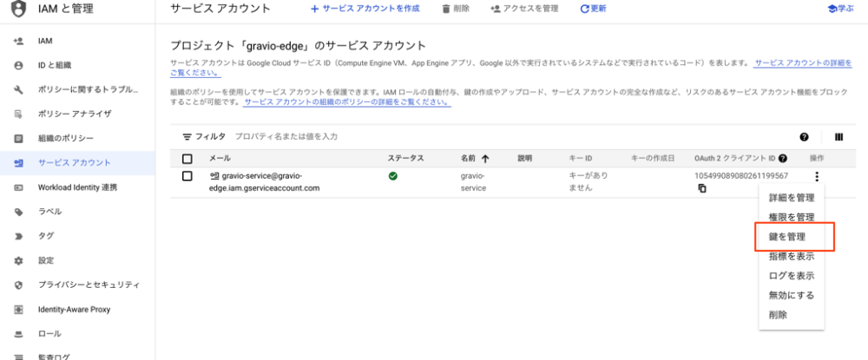Screen dimensions: 868x360
Task: Click the 組織のポリシー list icon
Action: point(18,139)
